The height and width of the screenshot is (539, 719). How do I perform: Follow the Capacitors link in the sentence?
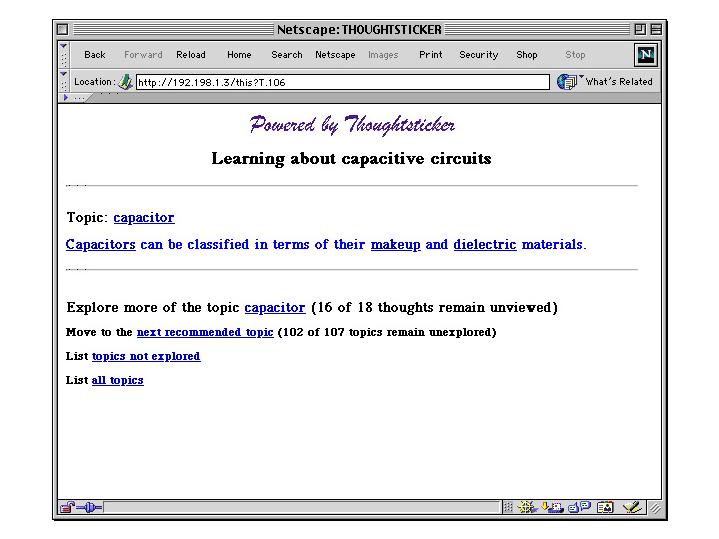click(100, 244)
